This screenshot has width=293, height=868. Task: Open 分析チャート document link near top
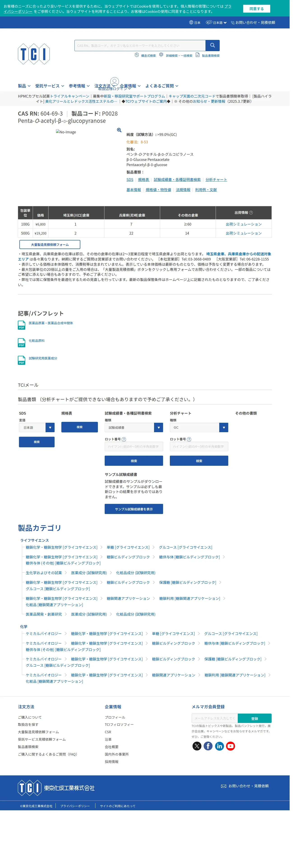(216, 180)
